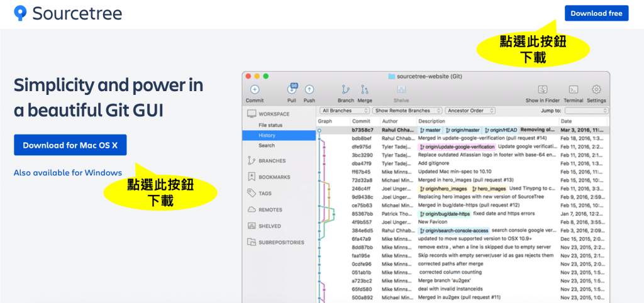Click the origin/search-console-access tag
644x303 pixels.
point(454,231)
